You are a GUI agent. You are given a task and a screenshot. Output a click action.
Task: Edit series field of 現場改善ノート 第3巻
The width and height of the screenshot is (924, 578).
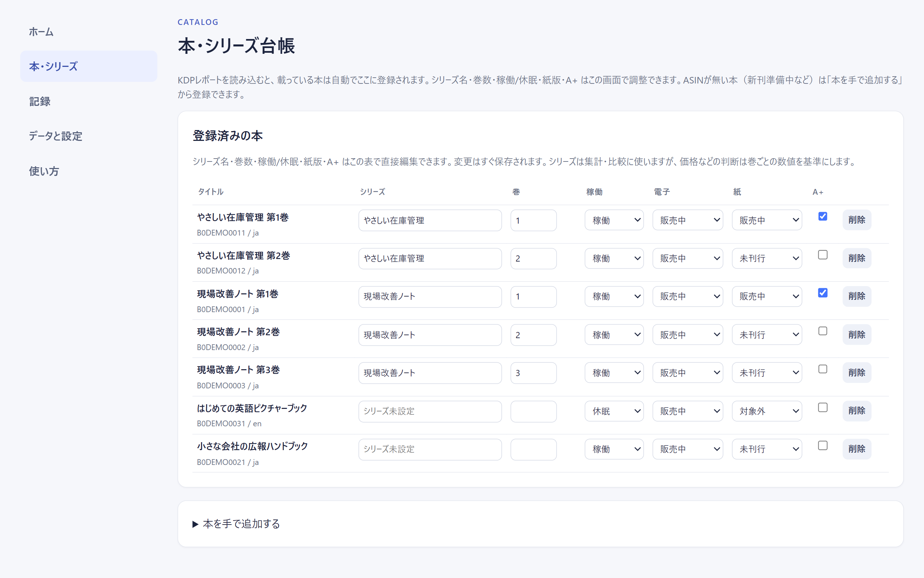(x=430, y=373)
